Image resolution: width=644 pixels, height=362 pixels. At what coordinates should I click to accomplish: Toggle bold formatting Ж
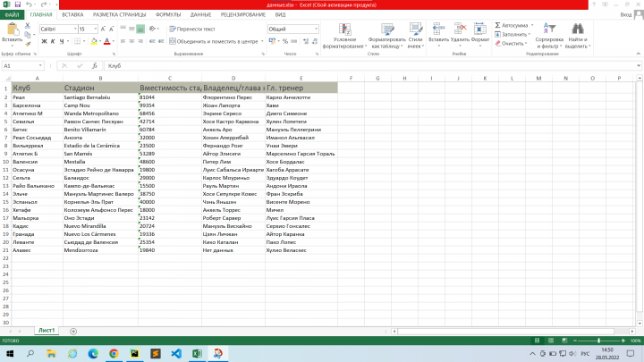point(44,41)
